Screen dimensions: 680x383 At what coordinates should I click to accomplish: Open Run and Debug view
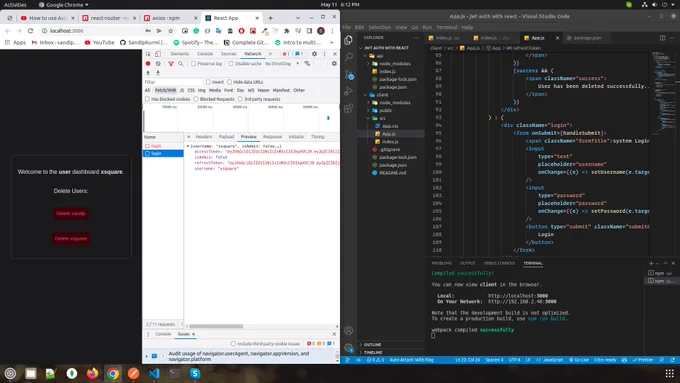coord(349,92)
